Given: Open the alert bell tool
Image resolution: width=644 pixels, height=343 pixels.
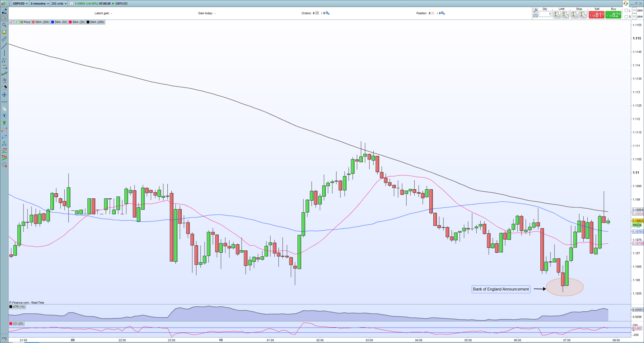Looking at the screenshot, I should pos(4,32).
